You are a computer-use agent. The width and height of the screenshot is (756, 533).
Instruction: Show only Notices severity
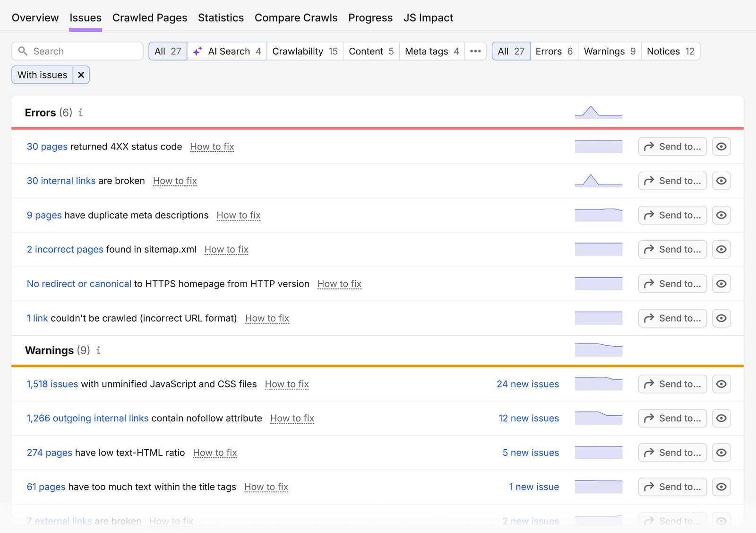(x=670, y=51)
